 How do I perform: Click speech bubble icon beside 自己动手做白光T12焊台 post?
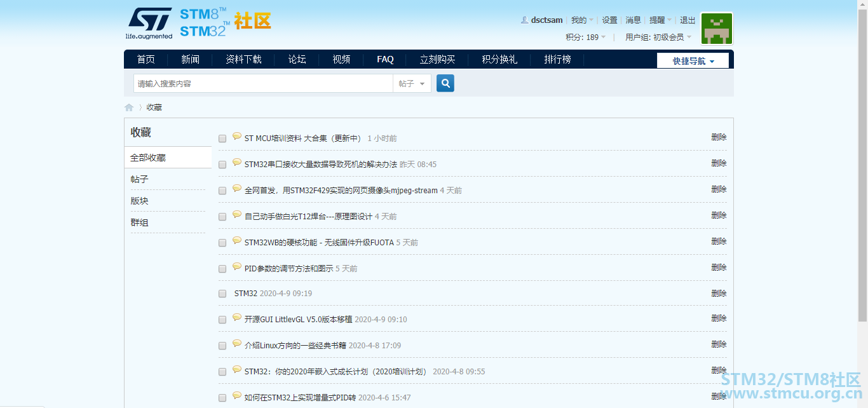237,214
